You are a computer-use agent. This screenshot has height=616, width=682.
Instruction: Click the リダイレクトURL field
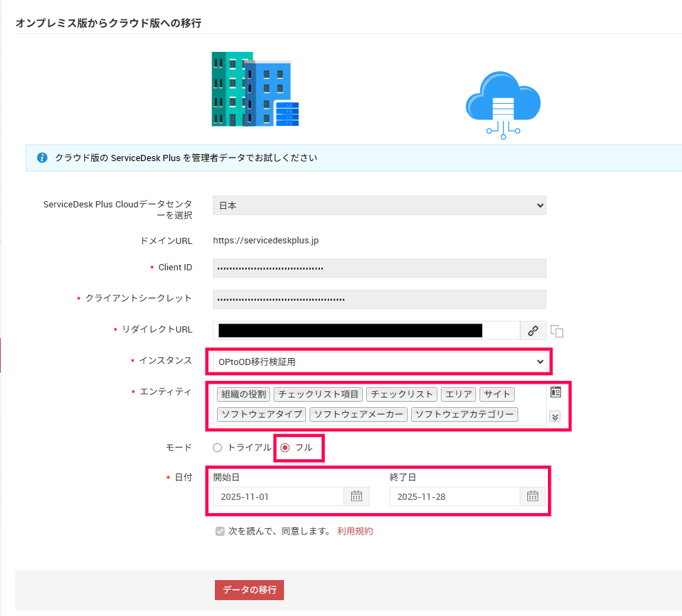[x=366, y=331]
